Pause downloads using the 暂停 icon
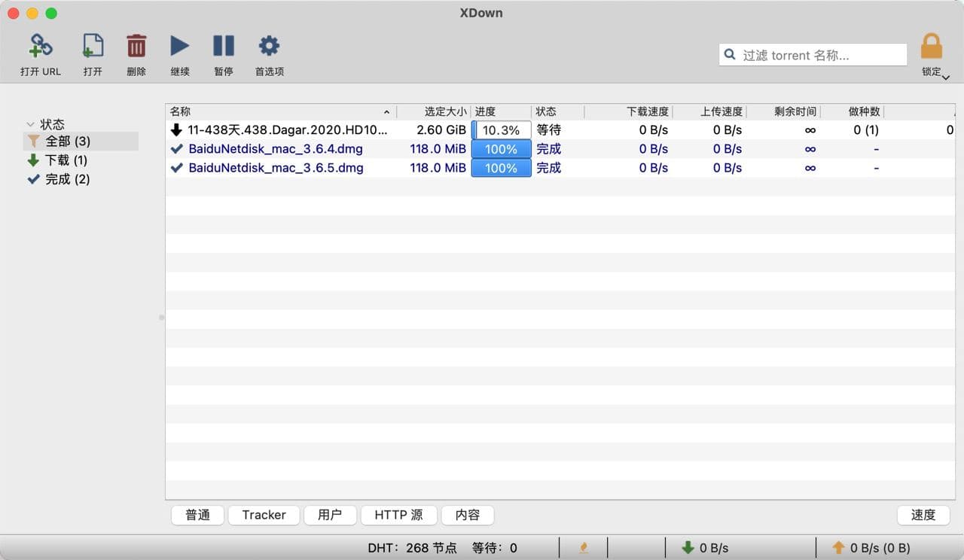 tap(223, 47)
